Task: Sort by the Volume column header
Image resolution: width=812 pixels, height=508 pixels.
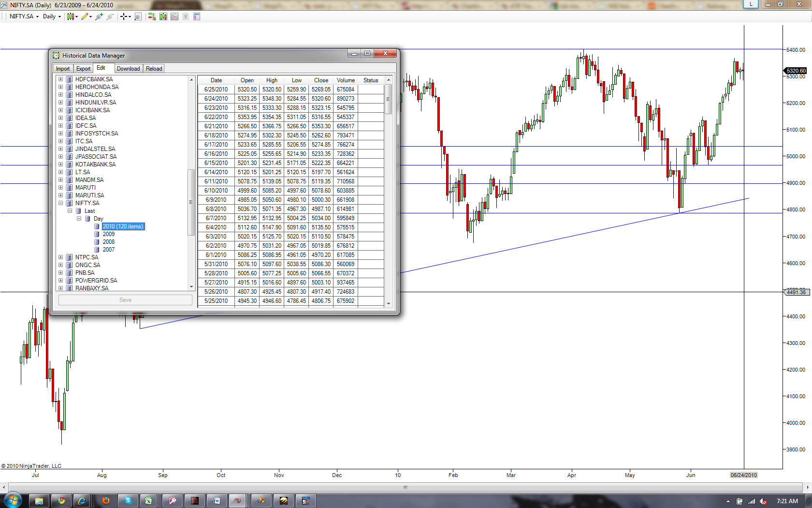Action: tap(346, 80)
